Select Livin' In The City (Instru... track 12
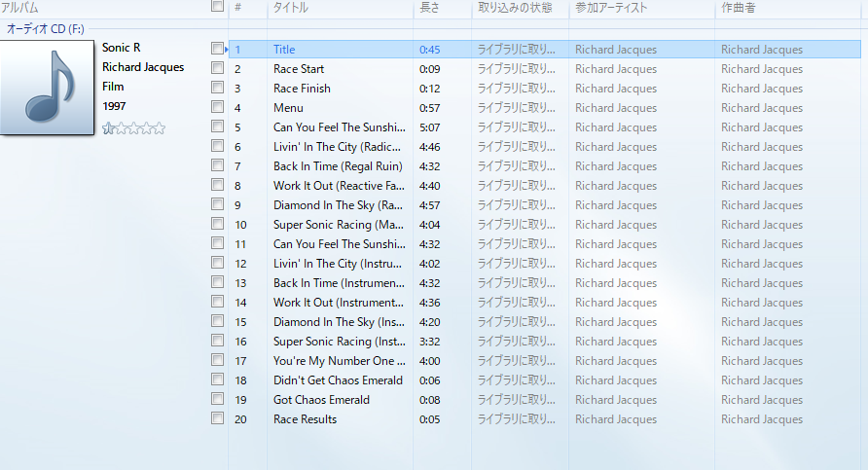This screenshot has width=868, height=470. (x=338, y=264)
